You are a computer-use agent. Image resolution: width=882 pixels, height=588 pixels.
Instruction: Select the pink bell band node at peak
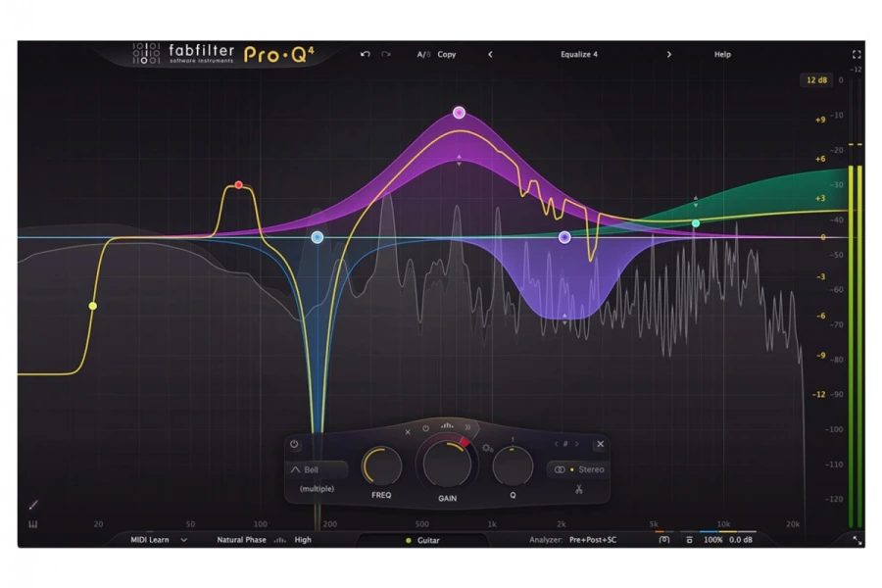[459, 113]
